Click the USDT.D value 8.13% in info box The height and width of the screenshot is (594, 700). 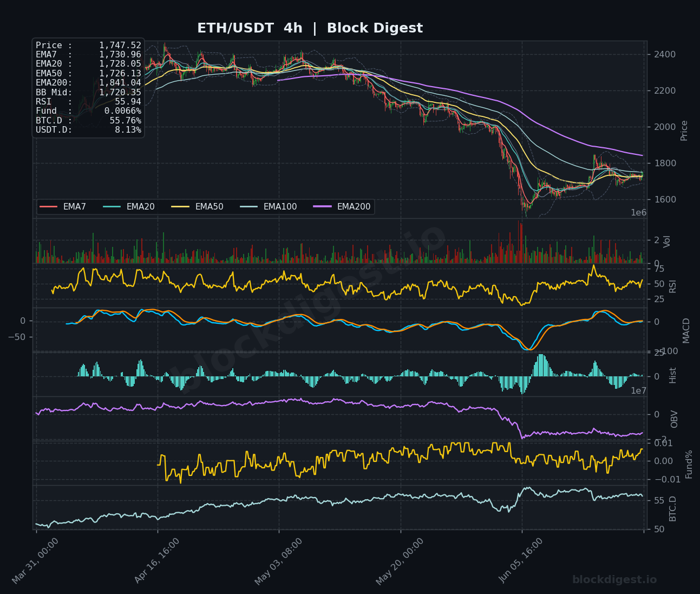point(128,130)
